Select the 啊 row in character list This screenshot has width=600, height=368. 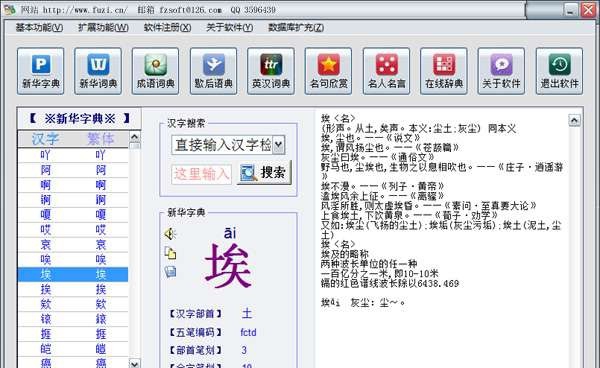73,185
